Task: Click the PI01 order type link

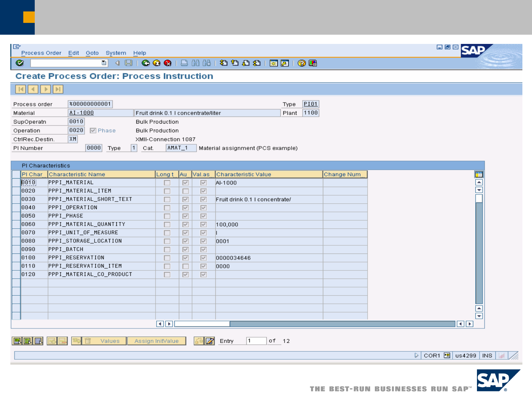Action: [x=311, y=104]
